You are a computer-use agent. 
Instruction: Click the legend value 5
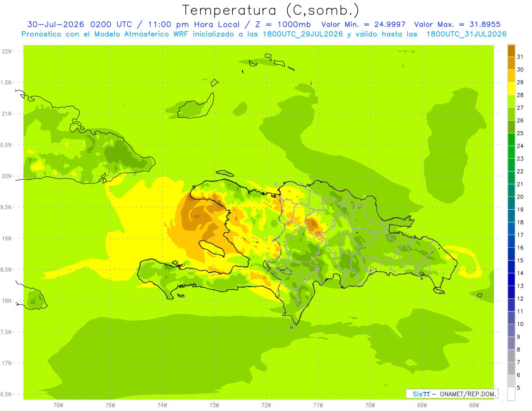click(519, 388)
